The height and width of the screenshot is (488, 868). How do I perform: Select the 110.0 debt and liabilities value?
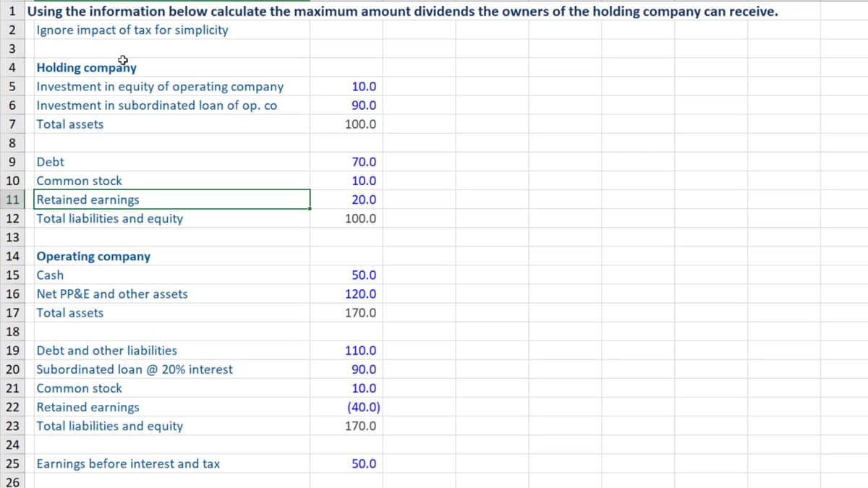(361, 351)
